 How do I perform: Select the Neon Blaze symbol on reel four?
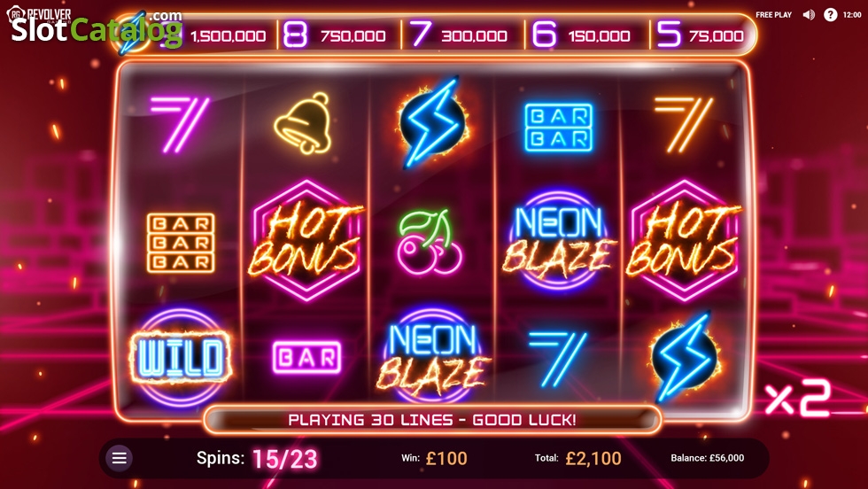click(x=559, y=242)
